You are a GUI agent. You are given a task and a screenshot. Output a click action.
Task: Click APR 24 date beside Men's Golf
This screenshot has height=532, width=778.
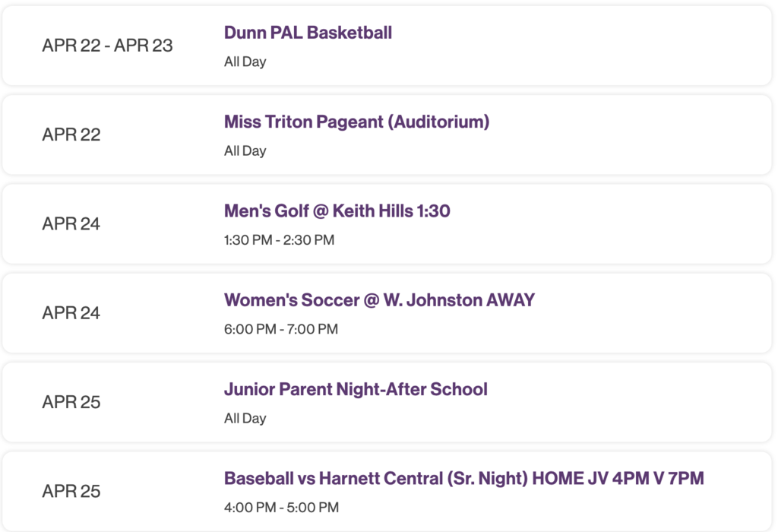click(71, 223)
